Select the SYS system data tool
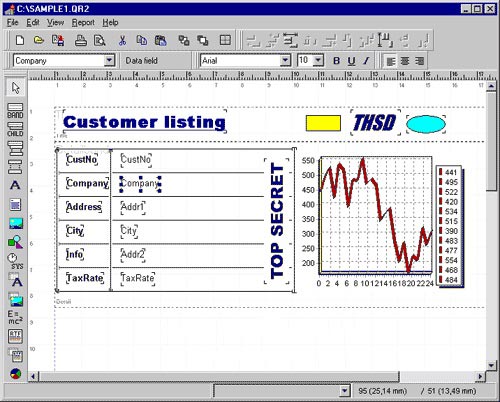 15,261
